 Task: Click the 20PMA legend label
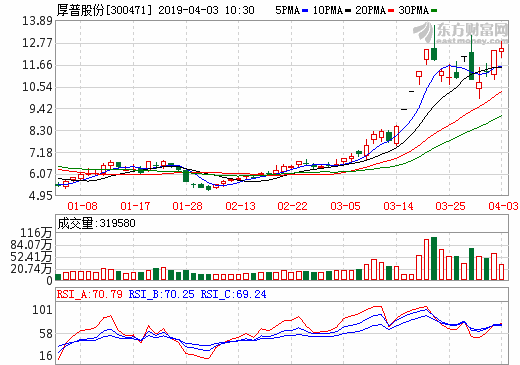370,10
